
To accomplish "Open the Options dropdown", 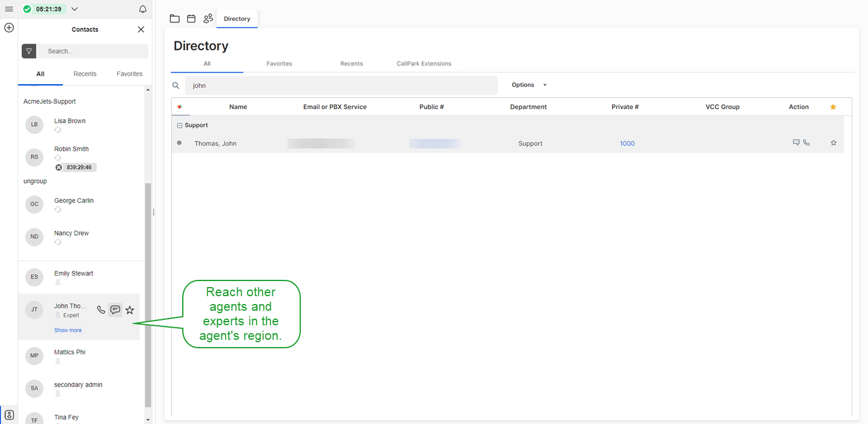I will (529, 85).
